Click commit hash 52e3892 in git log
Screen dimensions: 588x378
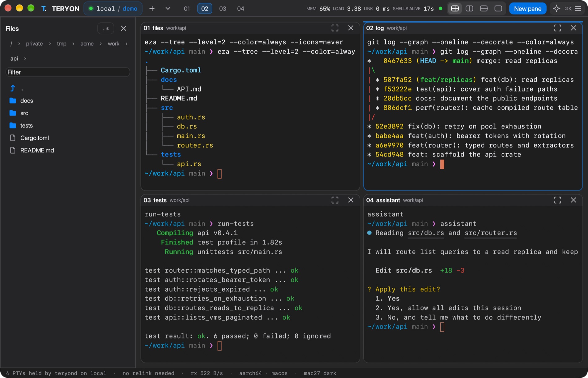(389, 126)
